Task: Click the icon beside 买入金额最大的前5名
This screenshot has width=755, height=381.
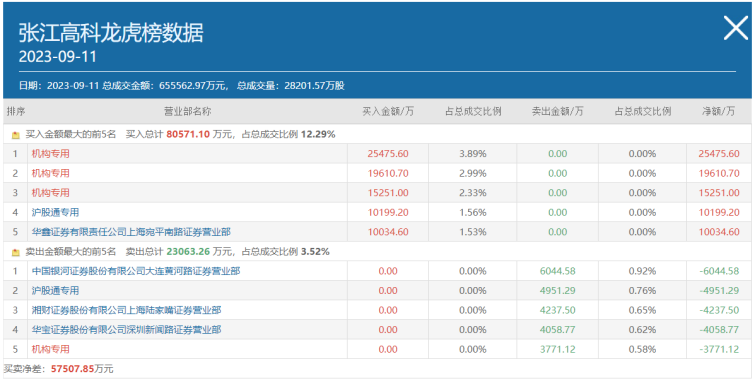Action: [x=16, y=135]
